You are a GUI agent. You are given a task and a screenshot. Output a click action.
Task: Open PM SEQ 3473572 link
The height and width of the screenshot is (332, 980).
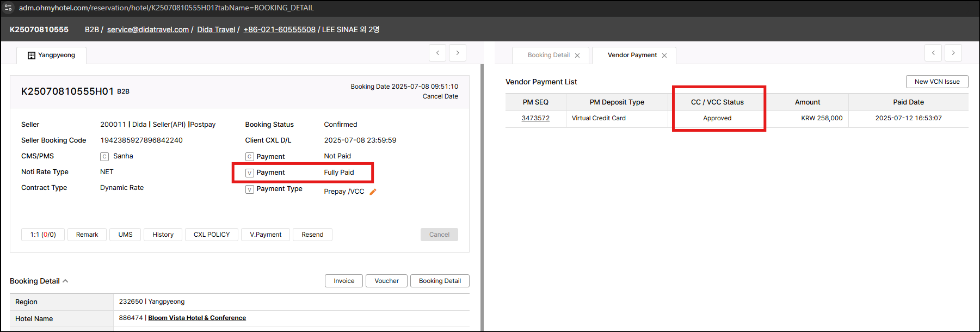pos(535,118)
